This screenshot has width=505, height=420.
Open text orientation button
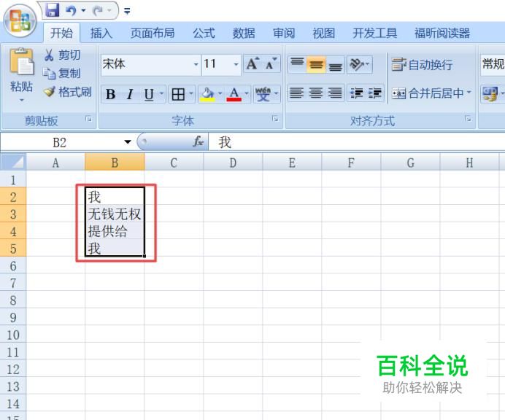[x=360, y=63]
